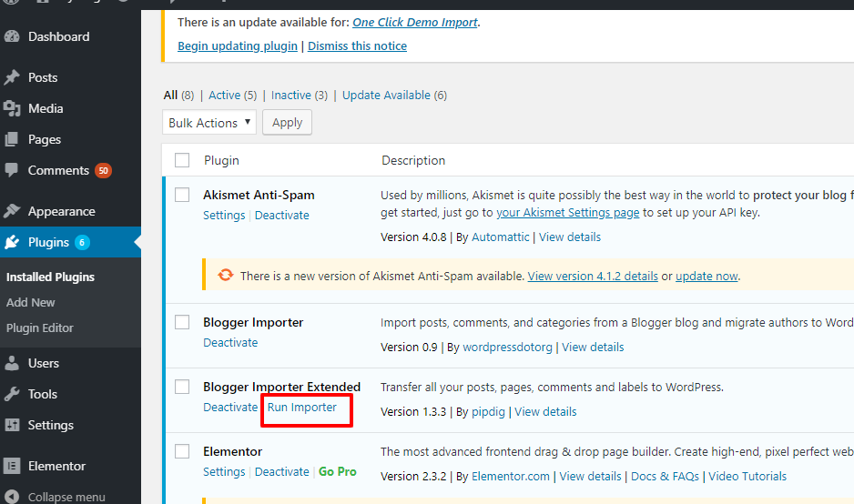Deactivate Blogger Importer Extended
854x504 pixels.
tap(230, 408)
